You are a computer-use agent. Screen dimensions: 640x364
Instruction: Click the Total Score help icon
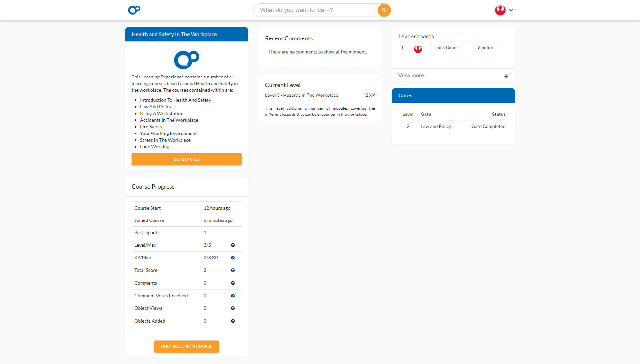(x=233, y=270)
